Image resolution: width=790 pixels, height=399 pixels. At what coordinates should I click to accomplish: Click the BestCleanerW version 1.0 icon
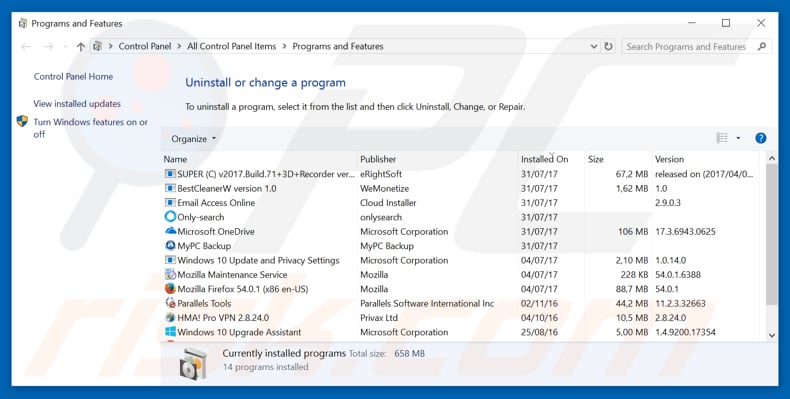point(170,188)
